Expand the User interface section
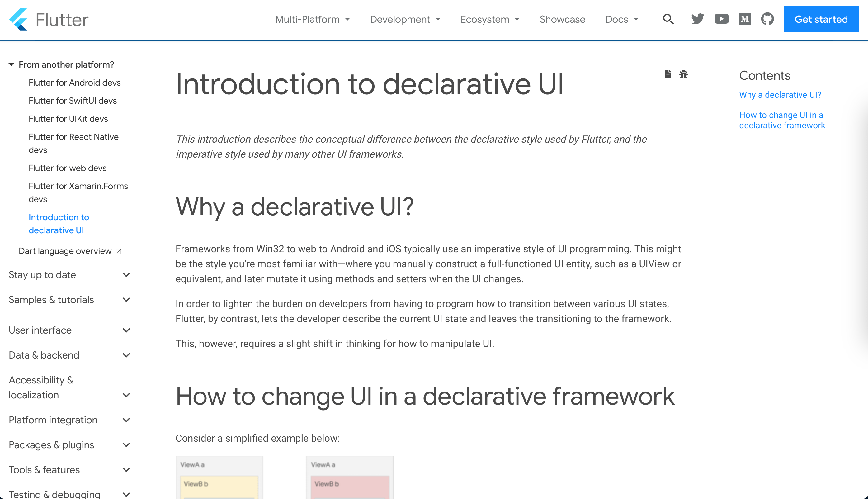Screen dimensions: 868x499 point(69,330)
